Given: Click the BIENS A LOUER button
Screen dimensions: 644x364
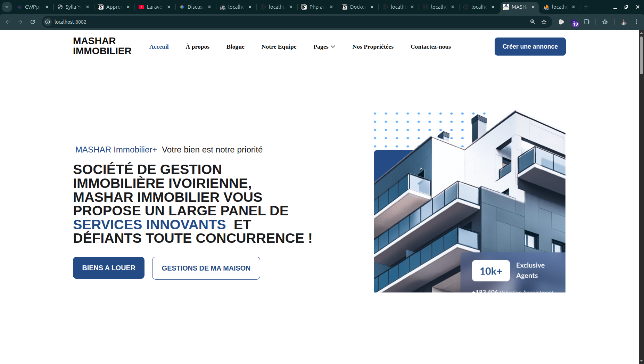Looking at the screenshot, I should tap(109, 268).
